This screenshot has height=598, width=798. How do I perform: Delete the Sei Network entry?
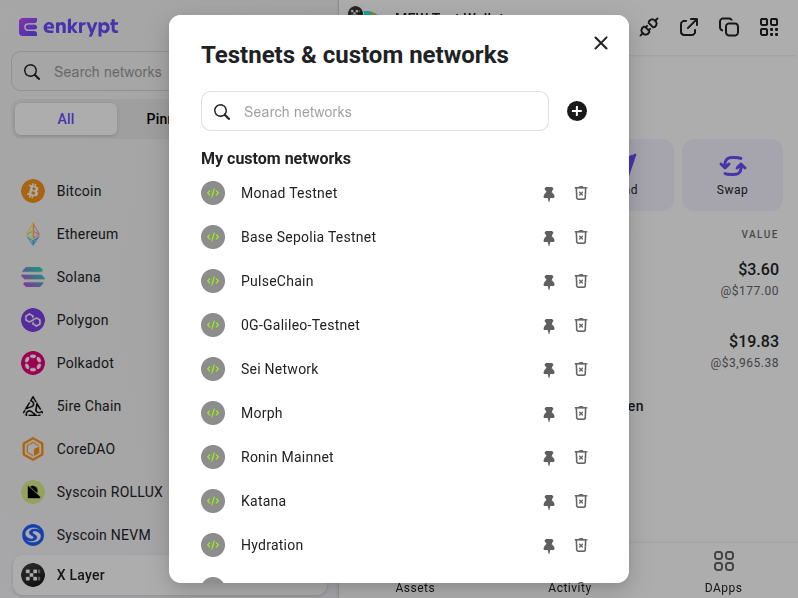click(581, 369)
